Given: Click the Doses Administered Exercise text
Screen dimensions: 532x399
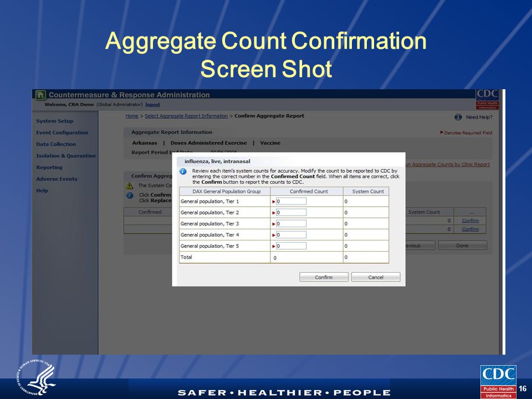Looking at the screenshot, I should (x=209, y=143).
